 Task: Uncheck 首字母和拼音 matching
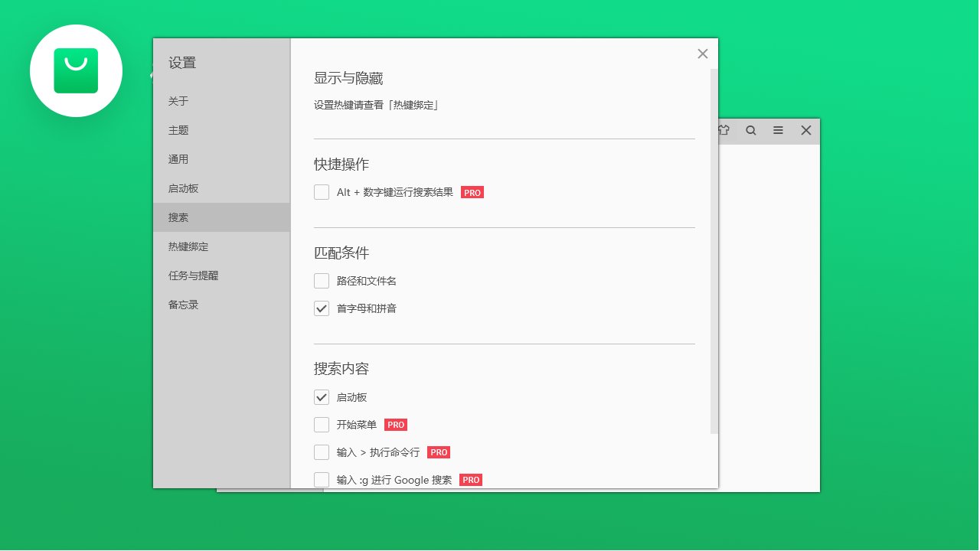click(322, 308)
